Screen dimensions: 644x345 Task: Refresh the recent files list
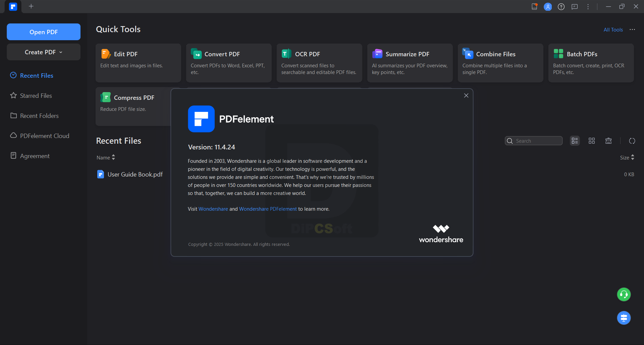tap(632, 141)
